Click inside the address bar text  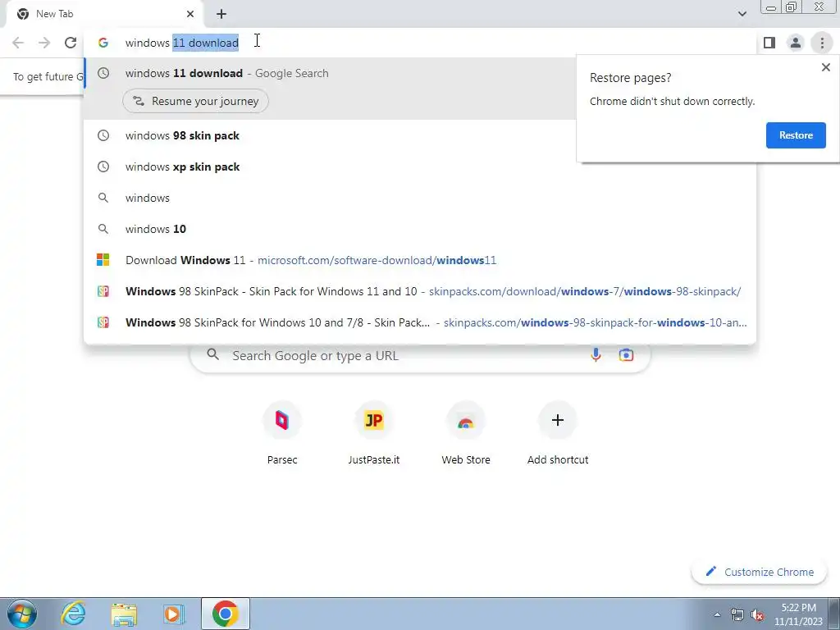(x=182, y=43)
